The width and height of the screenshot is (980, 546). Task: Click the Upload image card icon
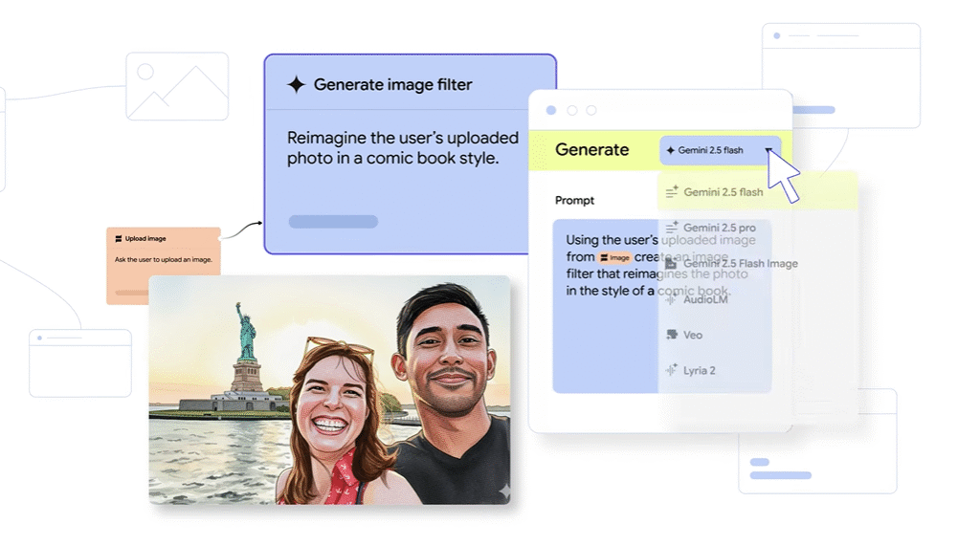tap(118, 239)
